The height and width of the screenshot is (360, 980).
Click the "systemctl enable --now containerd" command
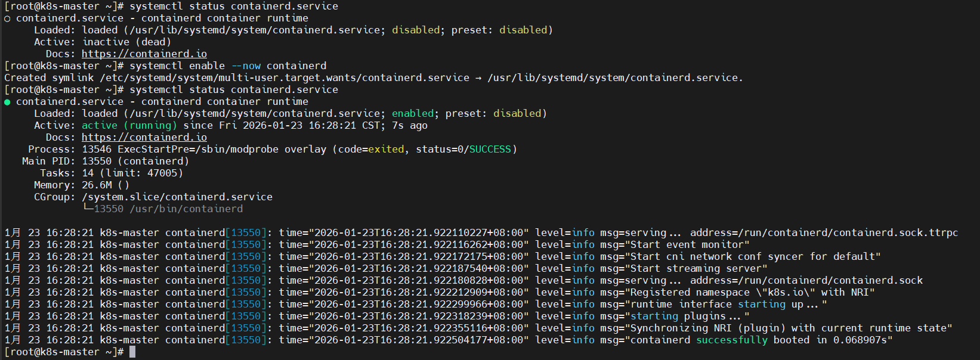tap(228, 66)
